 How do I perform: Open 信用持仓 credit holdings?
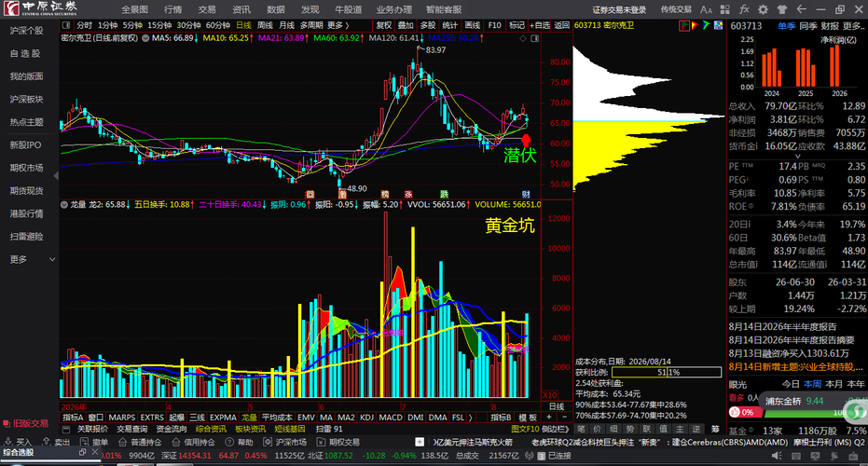coord(193,442)
